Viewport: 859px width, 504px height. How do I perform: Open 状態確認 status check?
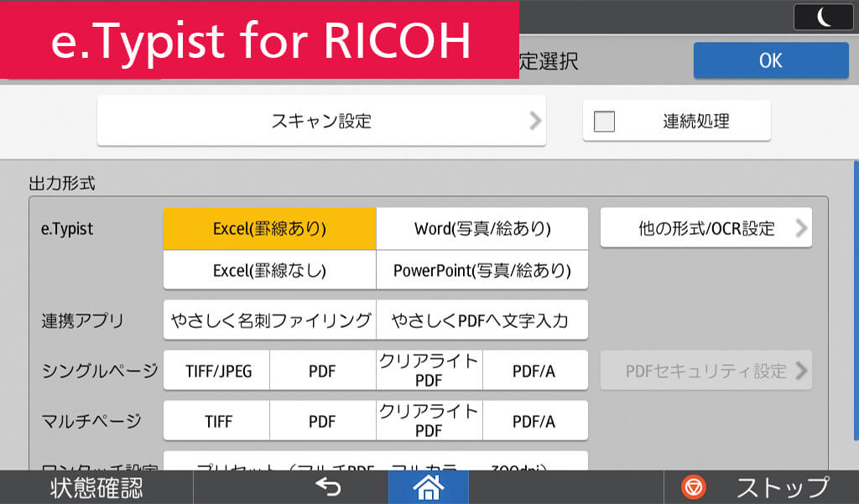96,487
